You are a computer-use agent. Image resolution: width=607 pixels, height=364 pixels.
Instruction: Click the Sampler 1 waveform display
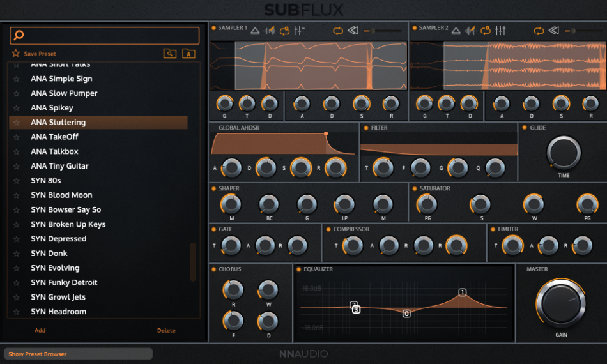309,65
